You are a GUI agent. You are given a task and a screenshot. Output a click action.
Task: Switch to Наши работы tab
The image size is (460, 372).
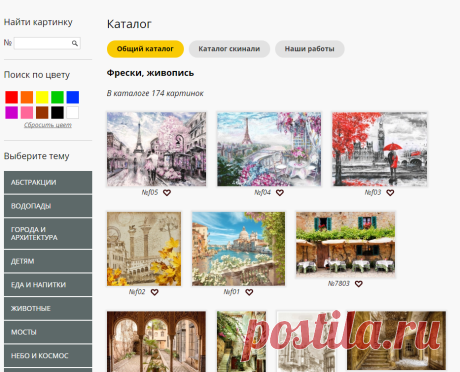pyautogui.click(x=310, y=49)
